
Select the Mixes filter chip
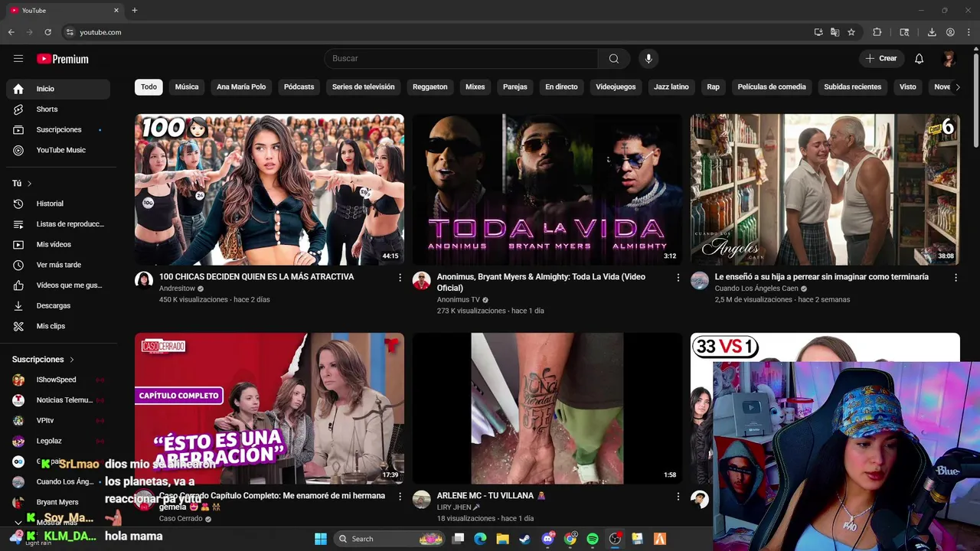click(x=475, y=86)
